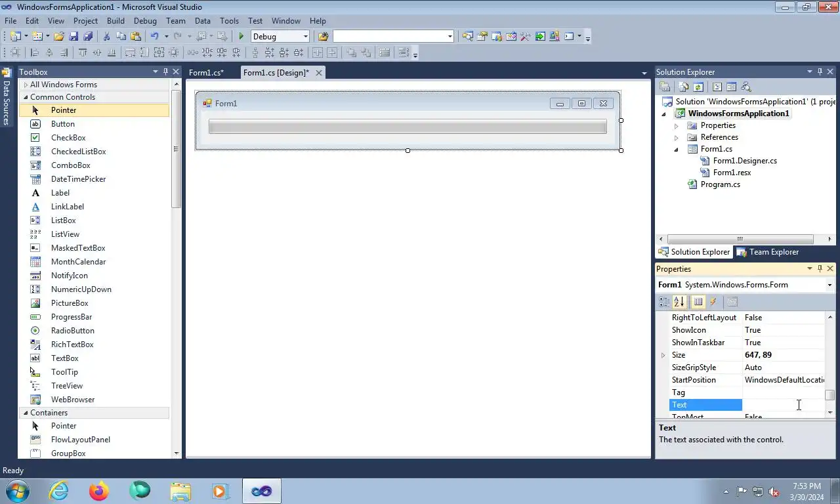Collapse the Form1.cs node in Solution Explorer
The width and height of the screenshot is (840, 504).
click(677, 149)
